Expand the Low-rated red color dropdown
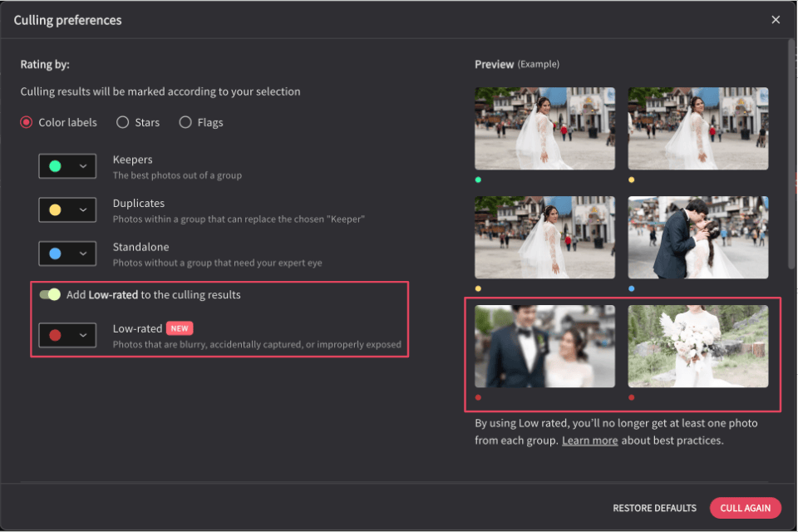Screen dimensions: 798x532 (67, 335)
